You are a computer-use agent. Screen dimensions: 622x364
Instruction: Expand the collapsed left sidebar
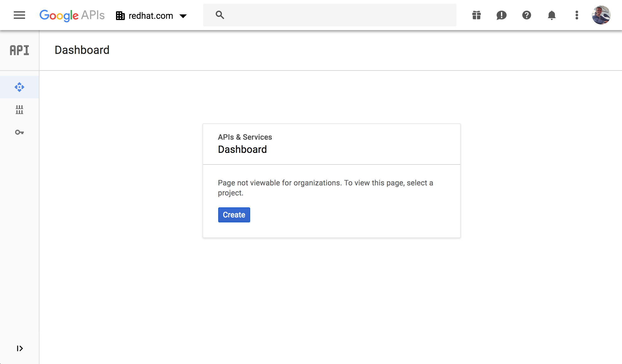coord(19,348)
